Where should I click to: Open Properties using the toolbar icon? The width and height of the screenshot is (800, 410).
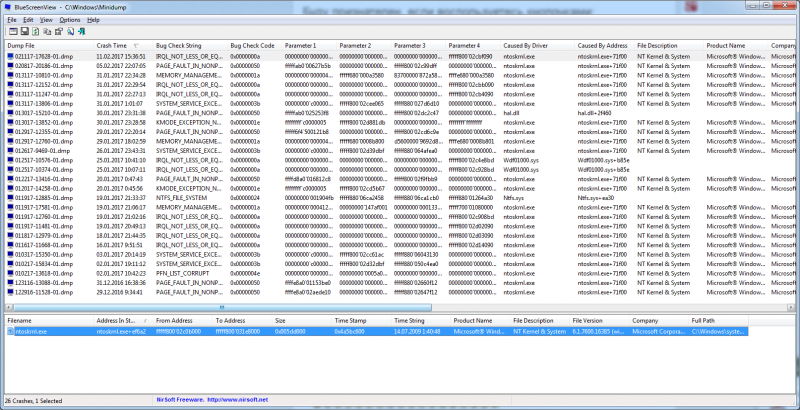58,32
